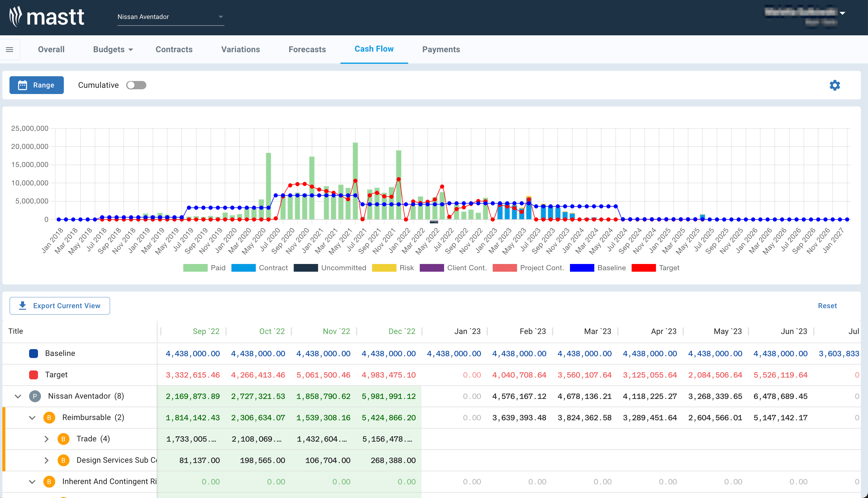
Task: Toggle Uncommitted series in chart legend
Action: pos(330,268)
